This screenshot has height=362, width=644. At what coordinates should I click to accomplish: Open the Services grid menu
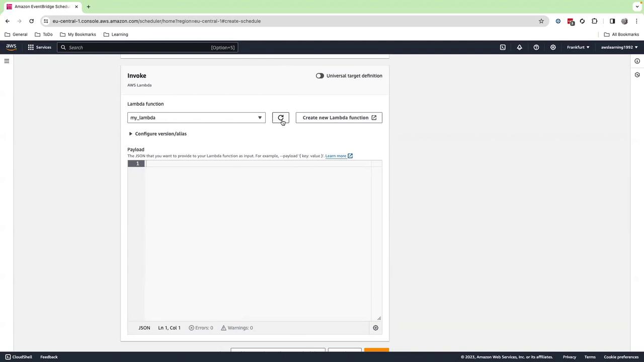39,47
